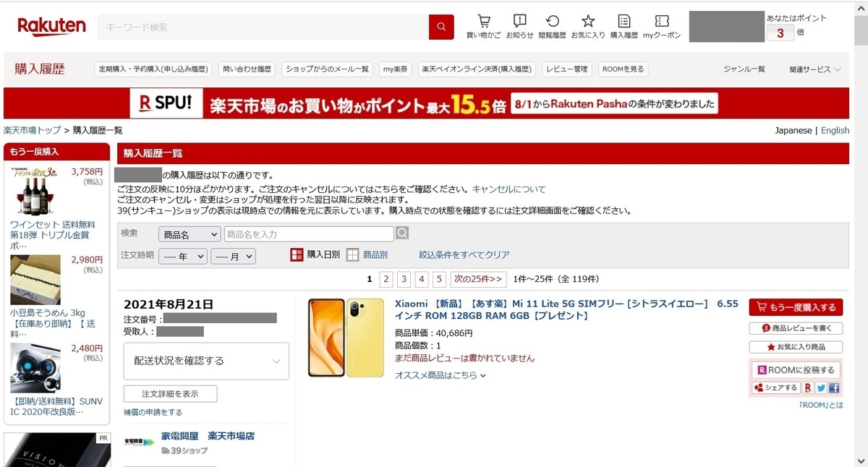Share the item on Twitter

tap(821, 388)
